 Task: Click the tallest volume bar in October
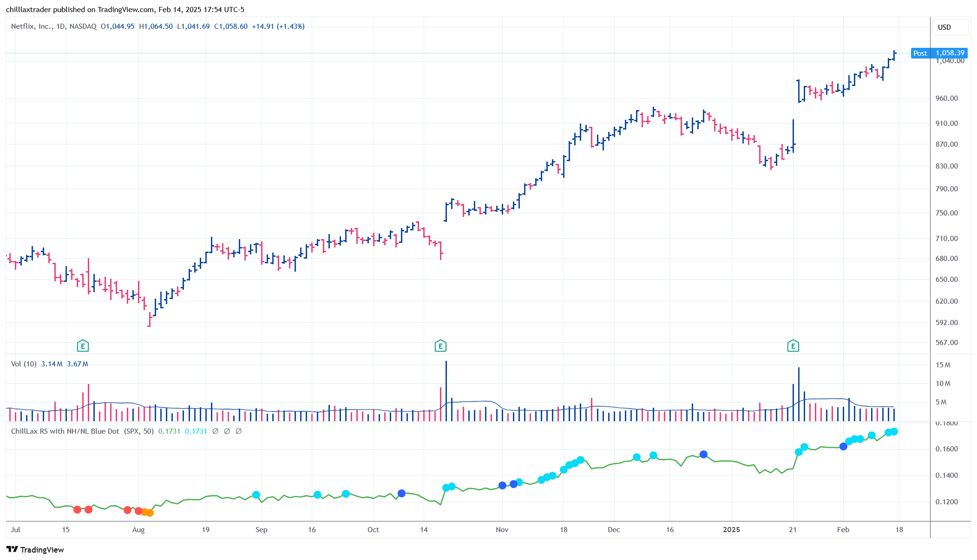pyautogui.click(x=446, y=391)
